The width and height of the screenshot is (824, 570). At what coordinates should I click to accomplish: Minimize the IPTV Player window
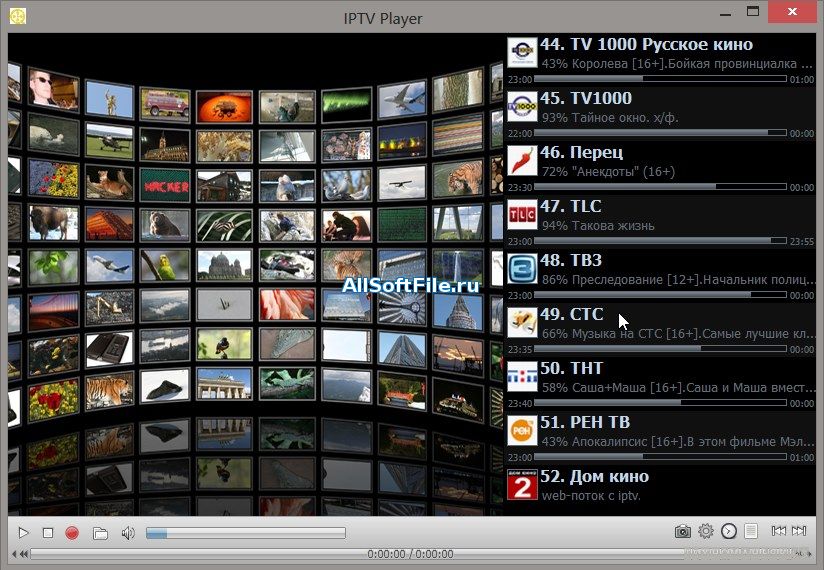[x=726, y=14]
